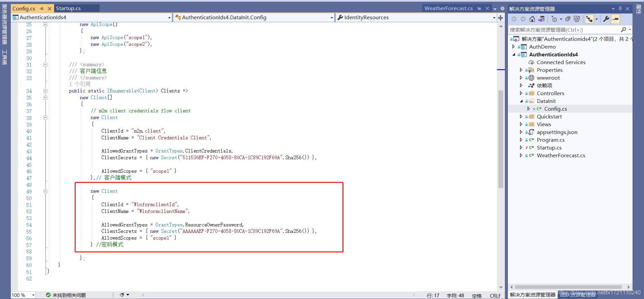The width and height of the screenshot is (644, 299).
Task: Open tab overflow list dropdown arrow
Action: tap(495, 9)
